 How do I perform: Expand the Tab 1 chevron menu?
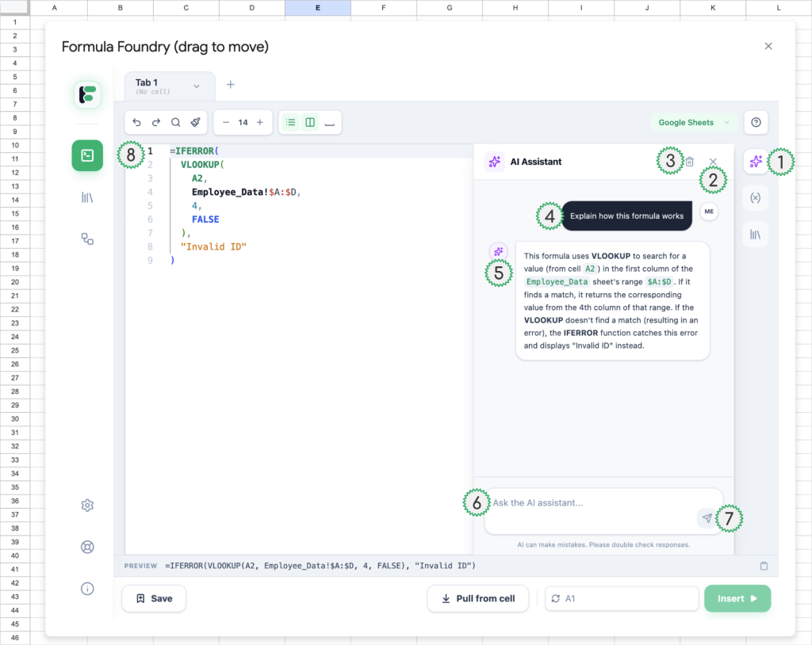(197, 86)
